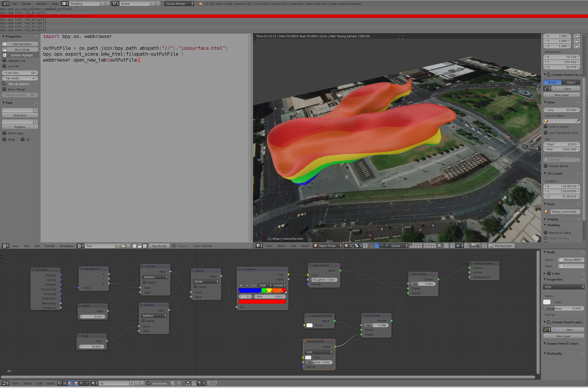The width and height of the screenshot is (588, 388).
Task: Open the Templates menu in text editor
Action: 66,246
